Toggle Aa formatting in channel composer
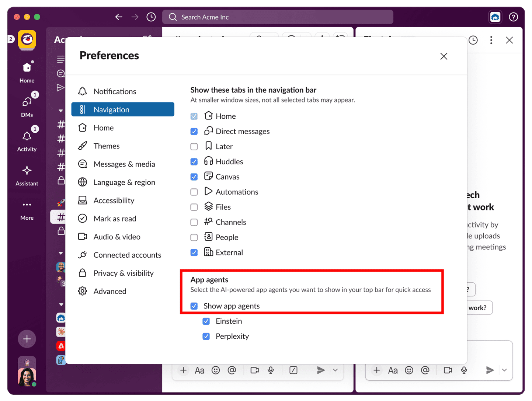The height and width of the screenshot is (401, 532). (x=199, y=370)
